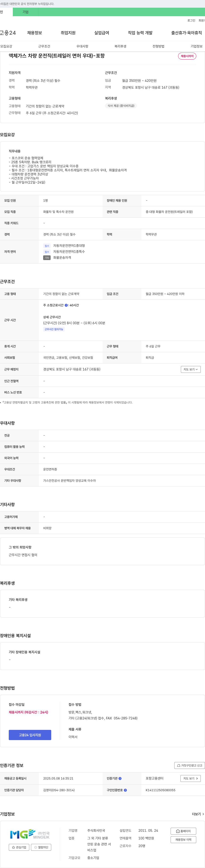Click the 필수 badge for 자동차운전면허1종대형
Image resolution: width=205 pixels, height=868 pixels.
pyautogui.click(x=47, y=246)
